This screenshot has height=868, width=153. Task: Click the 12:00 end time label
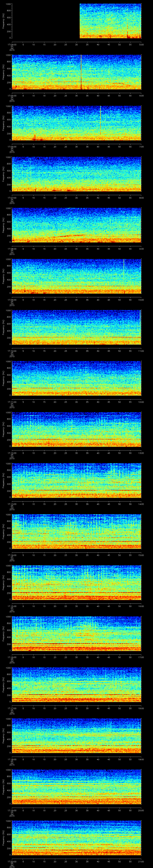pyautogui.click(x=141, y=402)
